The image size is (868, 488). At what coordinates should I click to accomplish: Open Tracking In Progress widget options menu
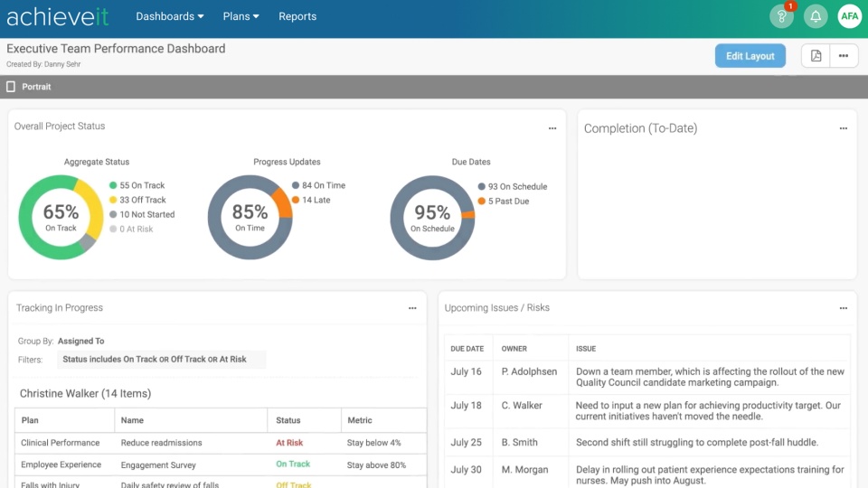coord(412,308)
